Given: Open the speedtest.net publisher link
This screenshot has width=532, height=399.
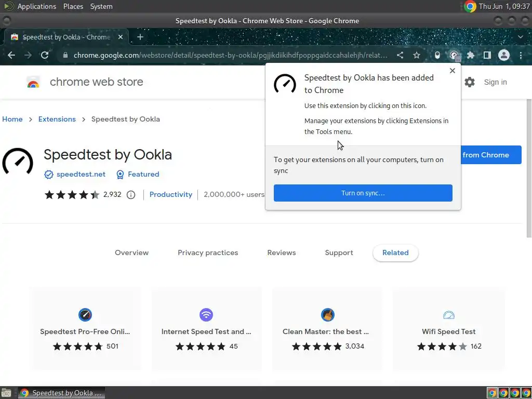Looking at the screenshot, I should pos(81,175).
